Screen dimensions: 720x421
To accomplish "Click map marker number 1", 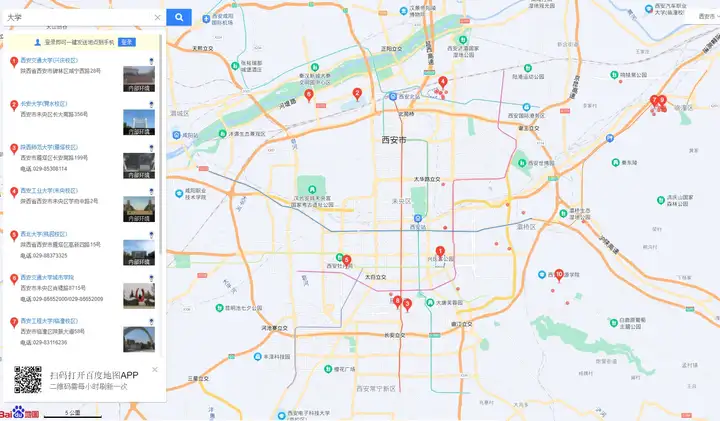I will click(x=440, y=251).
